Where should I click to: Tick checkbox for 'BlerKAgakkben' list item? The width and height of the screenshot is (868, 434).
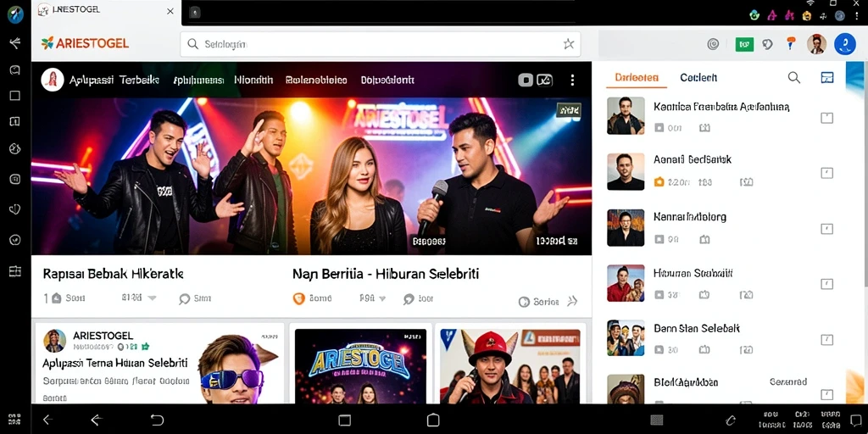[827, 395]
